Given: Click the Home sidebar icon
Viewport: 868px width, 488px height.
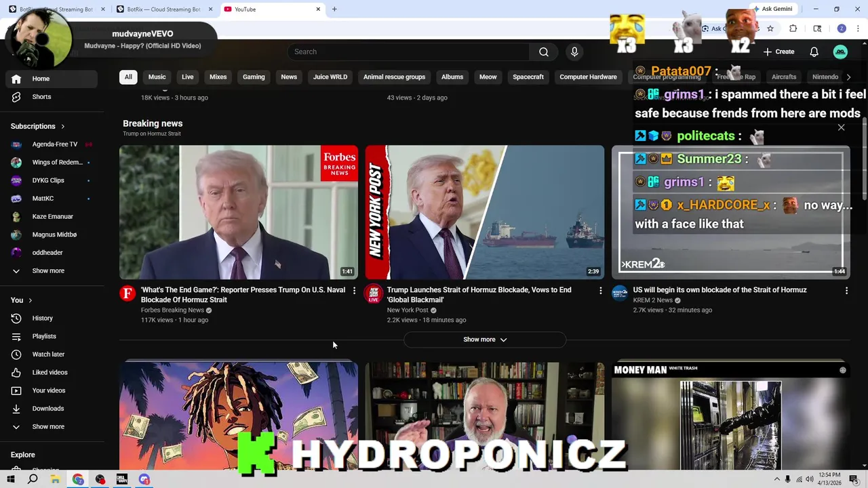Looking at the screenshot, I should coord(16,79).
